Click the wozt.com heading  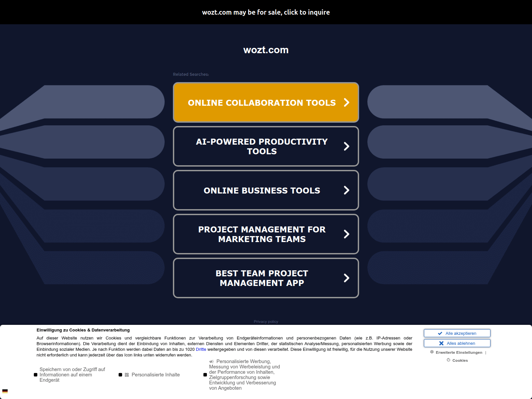click(266, 50)
